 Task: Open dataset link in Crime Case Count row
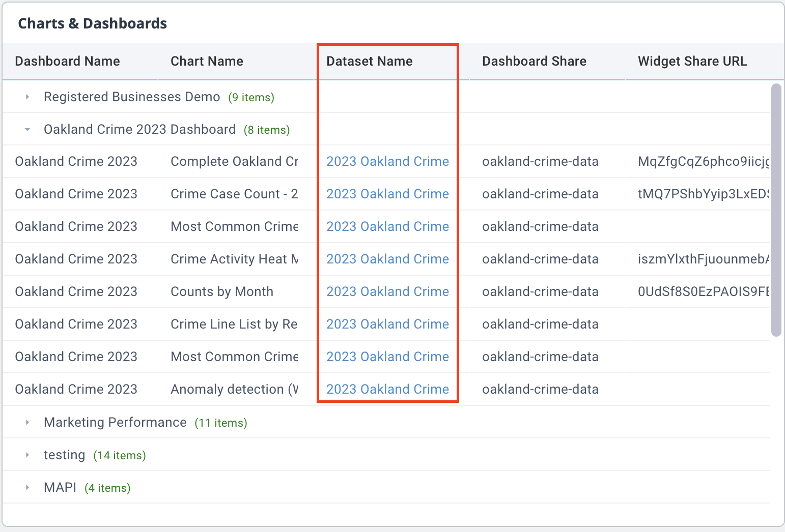[387, 194]
